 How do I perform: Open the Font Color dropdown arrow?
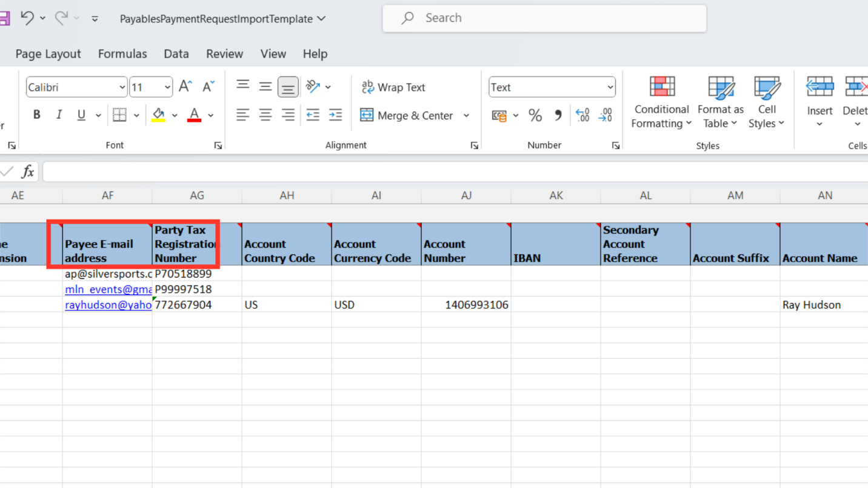pyautogui.click(x=211, y=115)
